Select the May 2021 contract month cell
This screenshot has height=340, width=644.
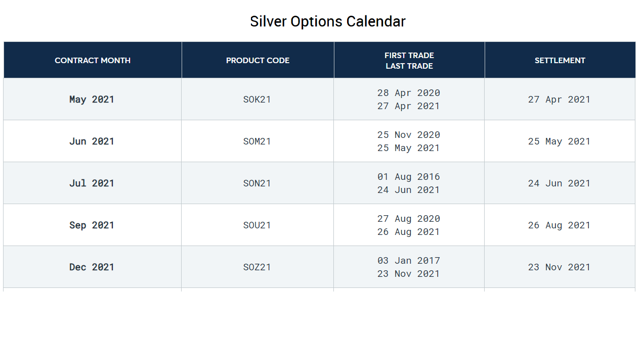(92, 100)
